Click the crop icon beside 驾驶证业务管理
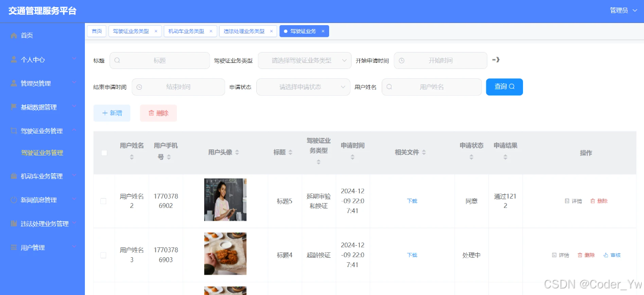 coord(14,131)
